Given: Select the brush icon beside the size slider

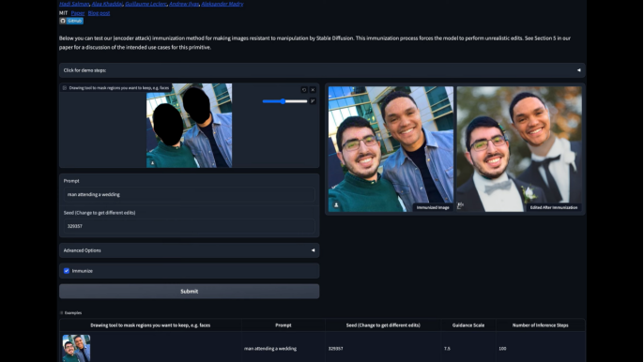Looking at the screenshot, I should [x=313, y=101].
